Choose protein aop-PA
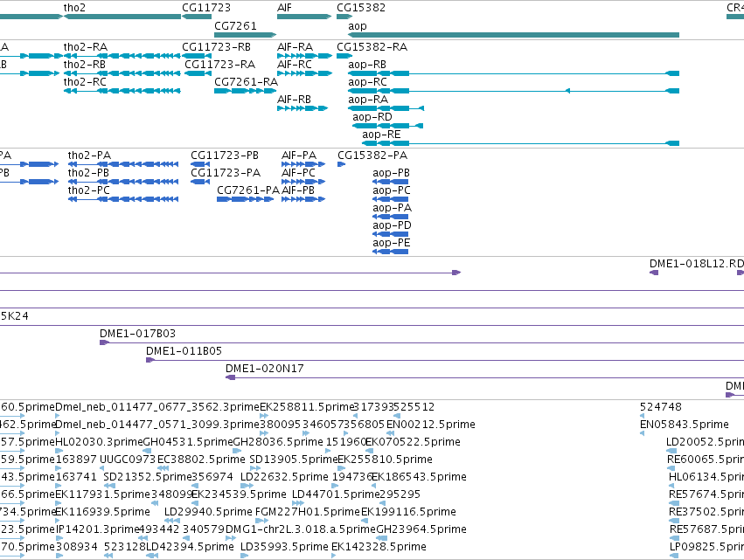This screenshot has width=744, height=560. (393, 208)
